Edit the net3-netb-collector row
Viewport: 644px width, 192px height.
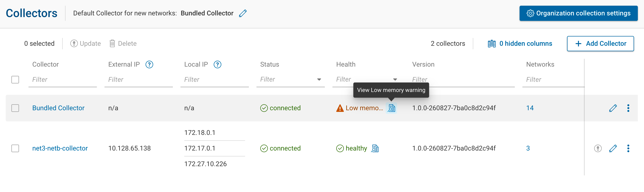click(613, 148)
